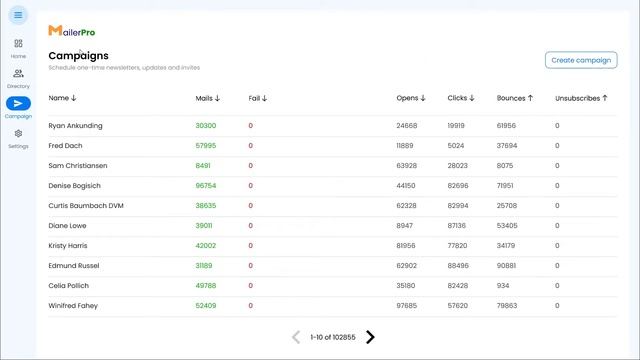Click mails value 30300
This screenshot has width=640, height=360.
coord(206,126)
